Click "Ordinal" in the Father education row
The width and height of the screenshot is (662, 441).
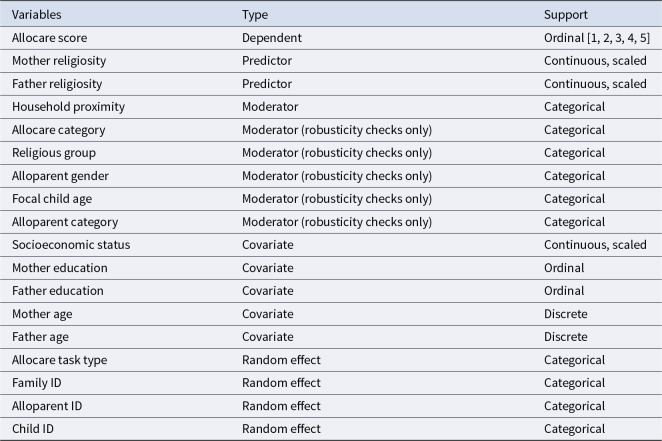coord(564,291)
